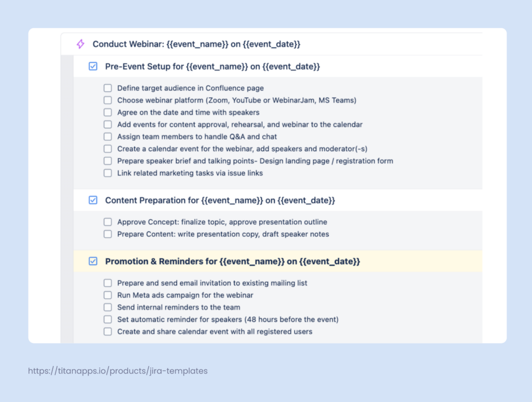This screenshot has width=532, height=402.
Task: Select the highlighted 'Promotion & Reminders' heading
Action: [232, 261]
